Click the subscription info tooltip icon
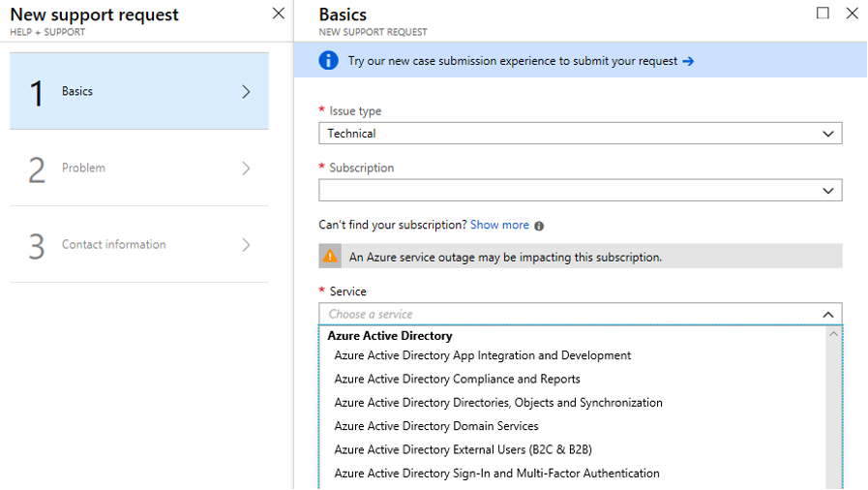The width and height of the screenshot is (868, 490). point(539,226)
